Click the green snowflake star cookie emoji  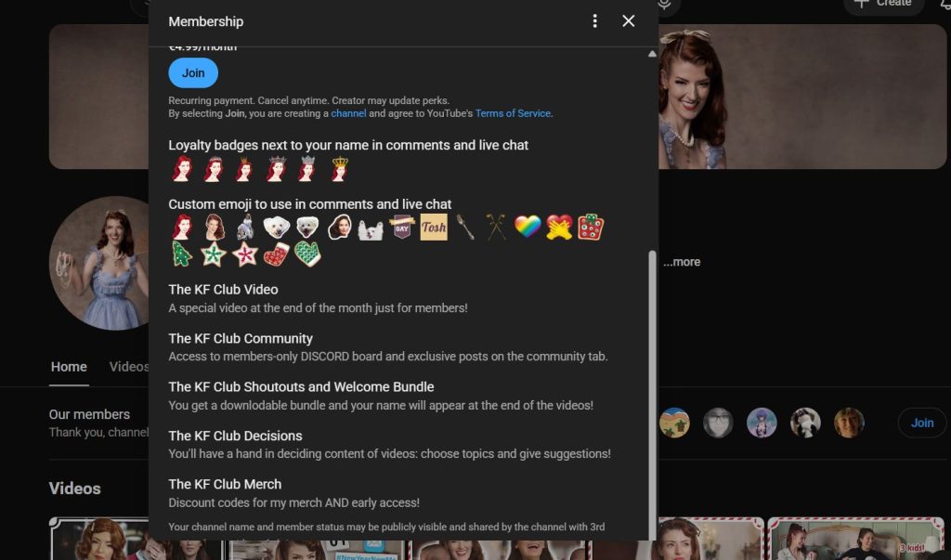pyautogui.click(x=213, y=254)
